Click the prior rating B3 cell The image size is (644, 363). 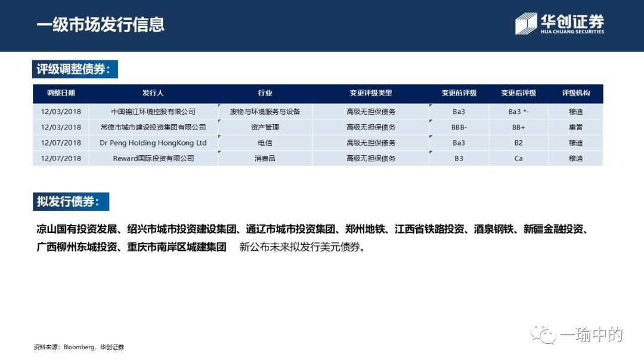(459, 158)
